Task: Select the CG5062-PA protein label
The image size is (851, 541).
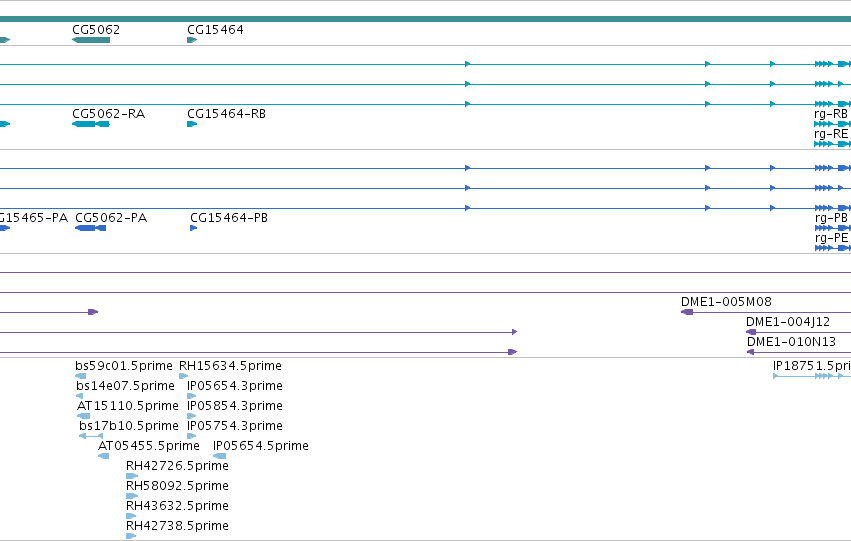Action: pos(111,218)
